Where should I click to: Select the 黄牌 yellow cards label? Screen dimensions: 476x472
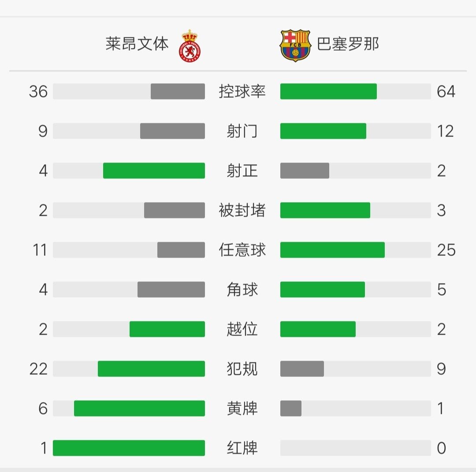click(242, 408)
